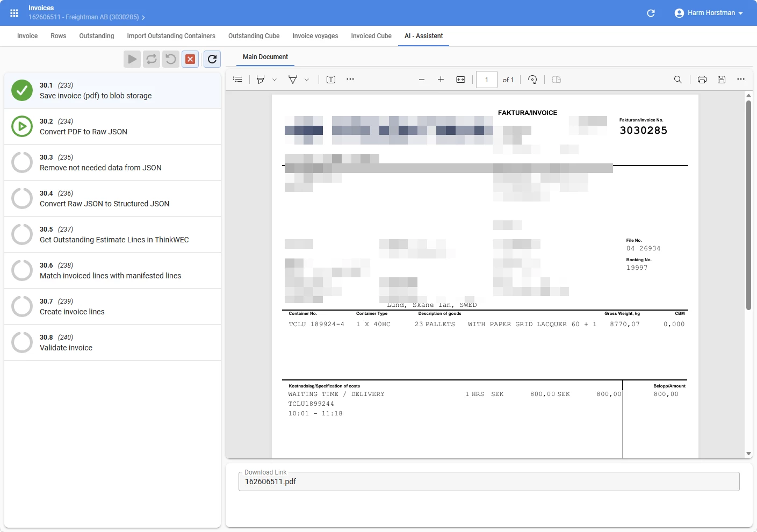
Task: Open the Invoice voyages tab
Action: coord(315,36)
